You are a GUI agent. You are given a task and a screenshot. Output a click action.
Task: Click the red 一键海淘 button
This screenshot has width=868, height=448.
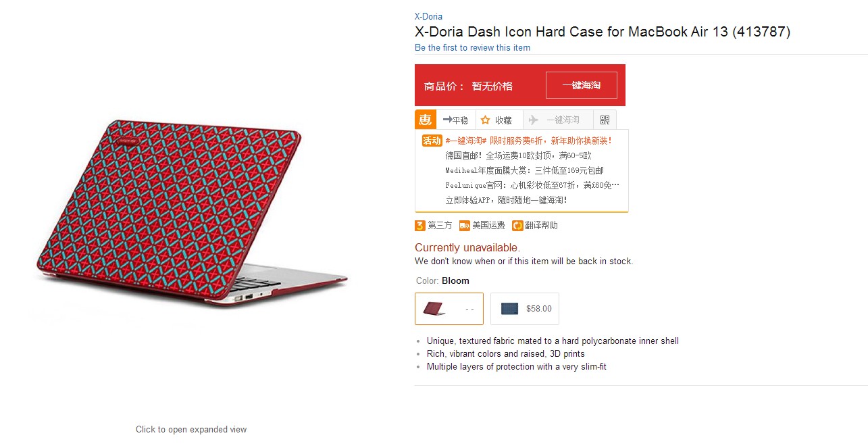point(582,85)
